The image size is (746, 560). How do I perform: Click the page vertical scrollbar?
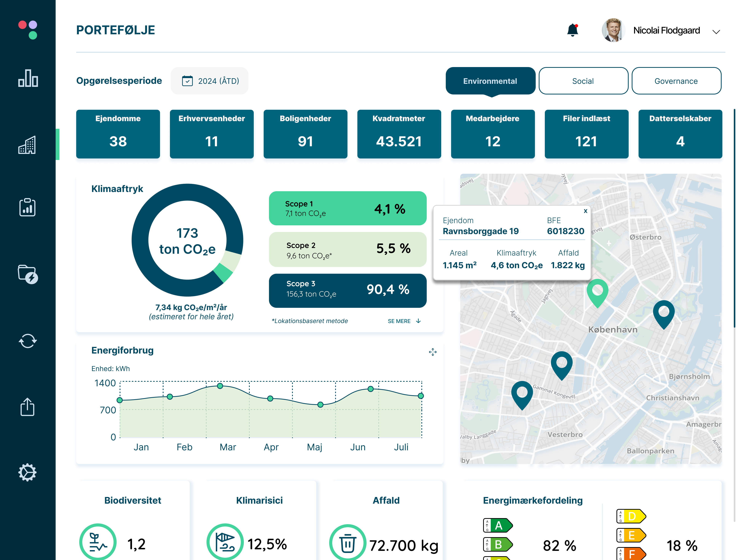[735, 218]
